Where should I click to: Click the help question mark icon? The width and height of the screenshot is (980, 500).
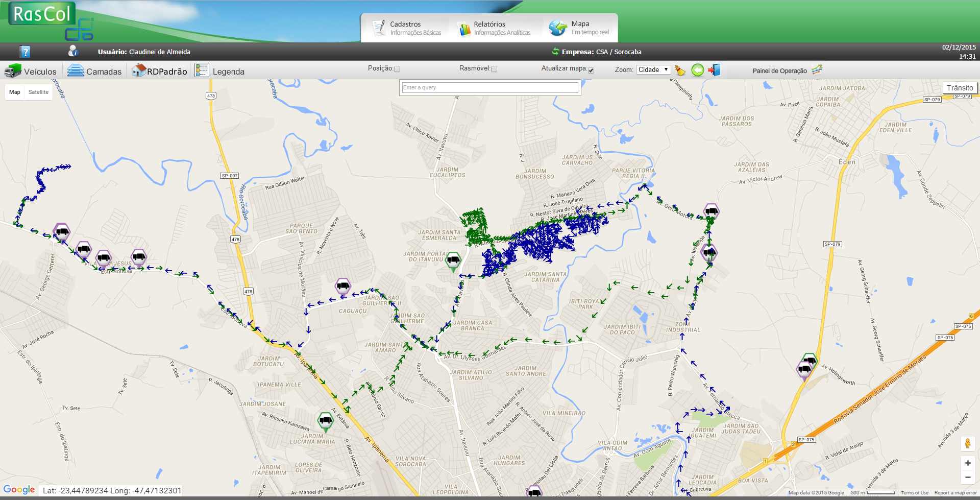point(25,52)
